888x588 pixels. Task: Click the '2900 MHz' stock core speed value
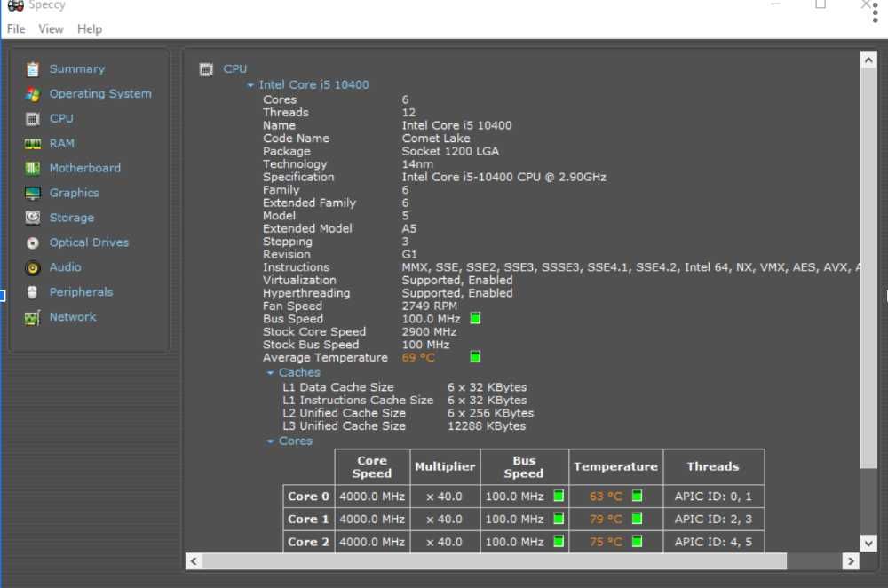(x=429, y=332)
